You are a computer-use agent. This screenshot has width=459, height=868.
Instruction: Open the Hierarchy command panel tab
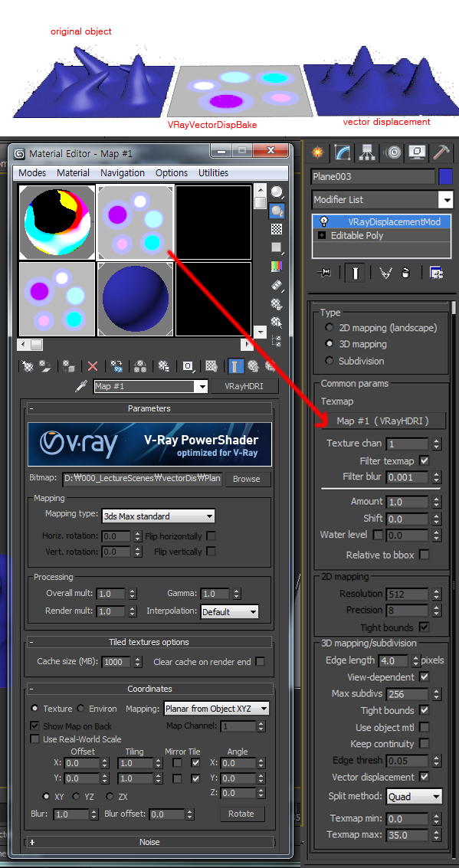tap(368, 152)
